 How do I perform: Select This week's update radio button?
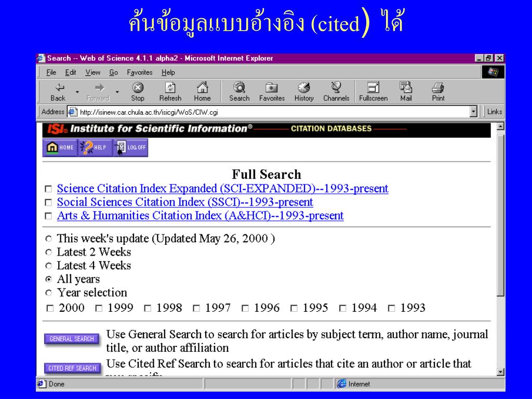(x=49, y=239)
